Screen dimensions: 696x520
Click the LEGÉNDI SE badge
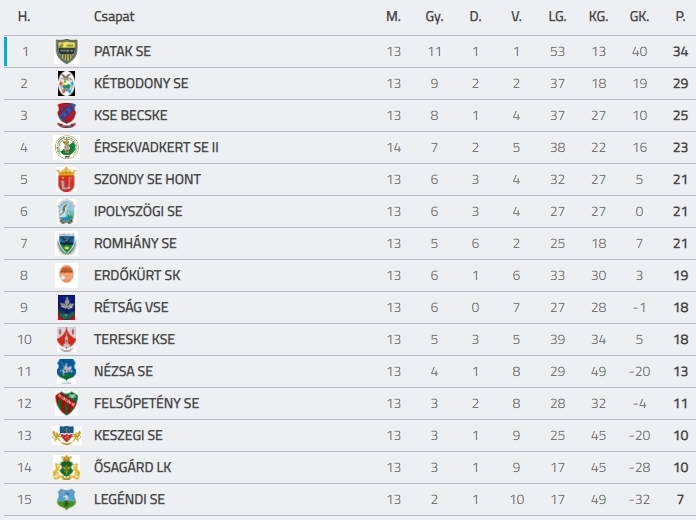tap(67, 499)
